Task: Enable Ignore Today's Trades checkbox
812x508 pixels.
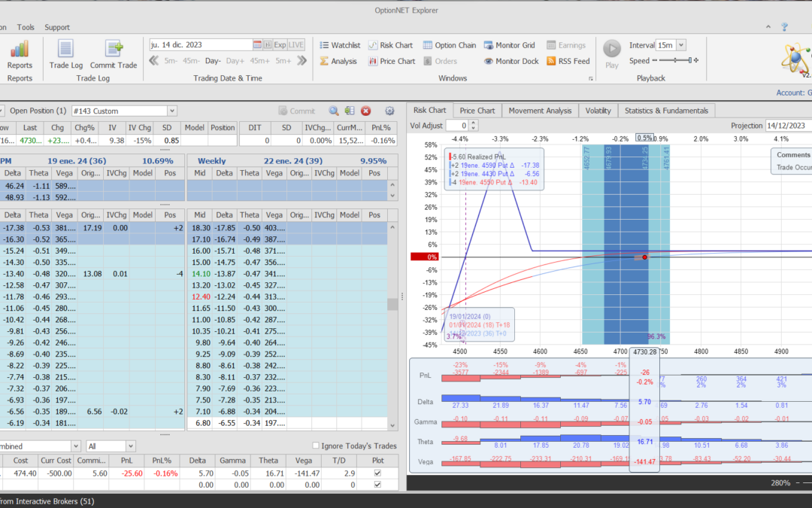Action: pos(316,446)
